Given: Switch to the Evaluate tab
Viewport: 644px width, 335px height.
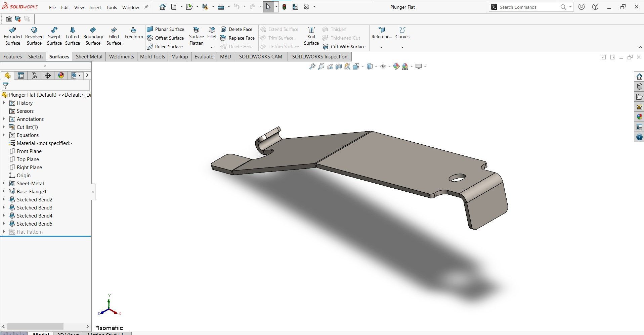Looking at the screenshot, I should tap(204, 56).
